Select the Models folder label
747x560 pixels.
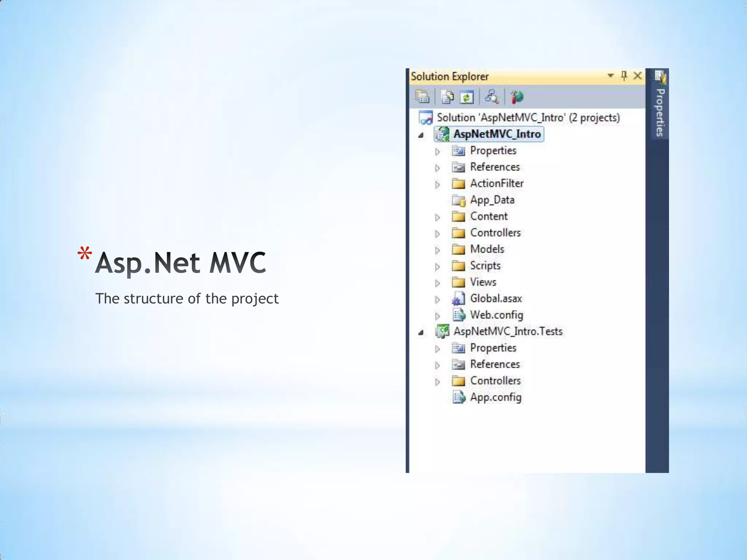pyautogui.click(x=487, y=249)
